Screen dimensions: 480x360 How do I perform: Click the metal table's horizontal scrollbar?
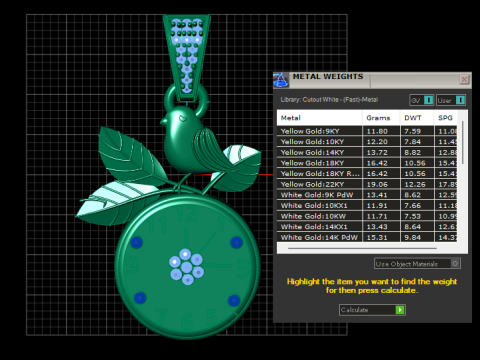[x=362, y=248]
